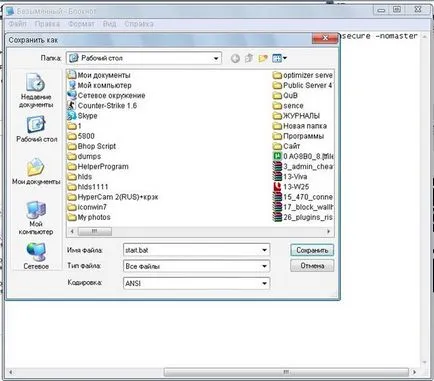Viewport: 434px width, 381px height.
Task: Click Notepad horizontal scrollbar thumb
Action: pos(286,372)
